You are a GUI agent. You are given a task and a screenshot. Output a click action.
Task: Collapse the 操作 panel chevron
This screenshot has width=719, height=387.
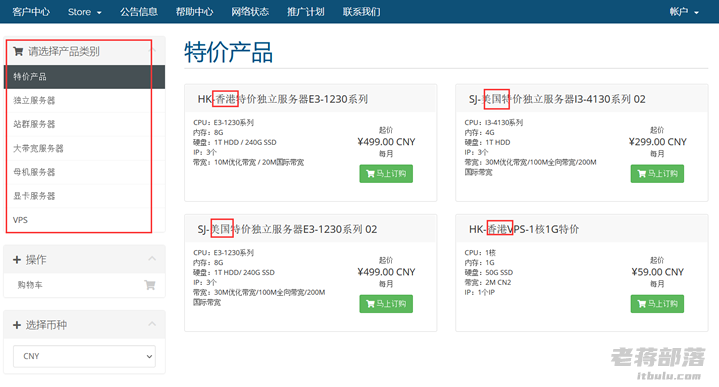[152, 259]
